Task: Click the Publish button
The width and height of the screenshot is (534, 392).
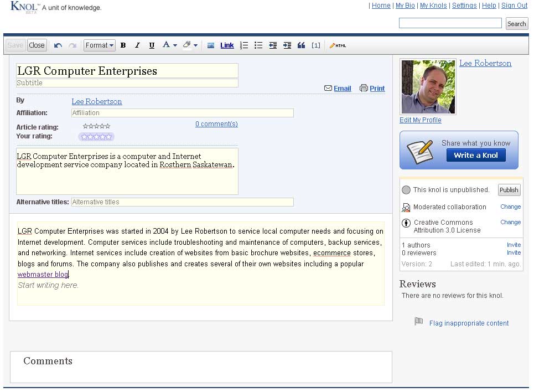Action: 509,190
